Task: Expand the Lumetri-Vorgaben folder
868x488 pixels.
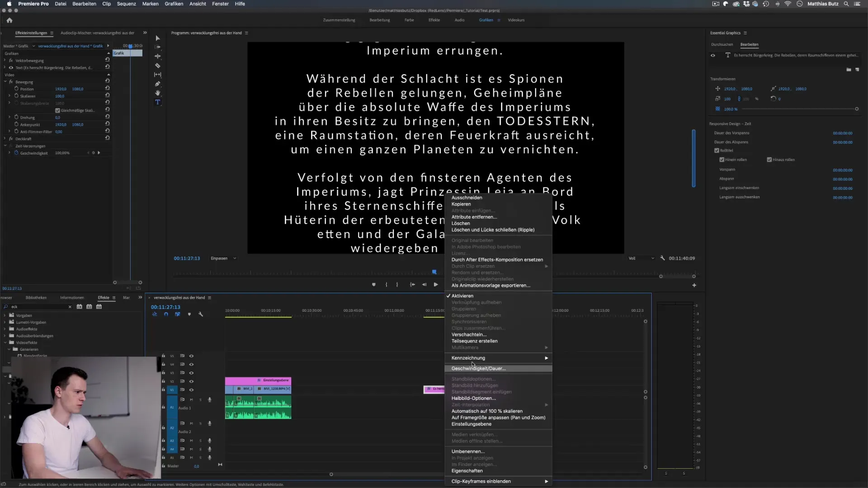Action: 5,322
